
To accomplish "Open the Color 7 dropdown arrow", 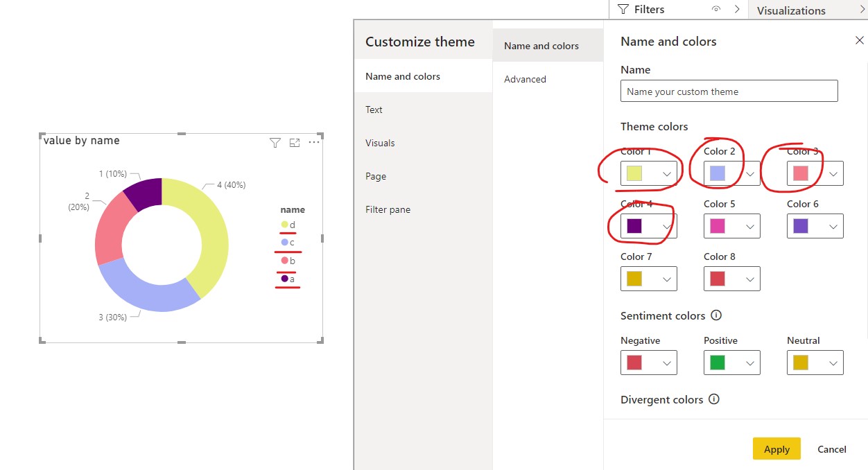I will [667, 279].
